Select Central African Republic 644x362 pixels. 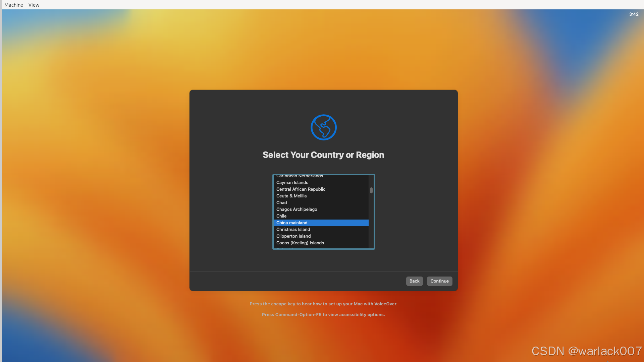pos(321,189)
